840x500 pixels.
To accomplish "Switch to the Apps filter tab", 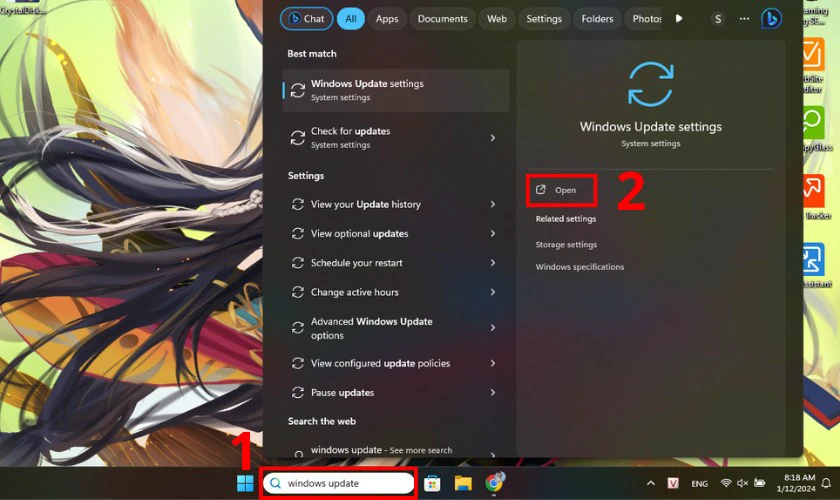I will pyautogui.click(x=387, y=19).
